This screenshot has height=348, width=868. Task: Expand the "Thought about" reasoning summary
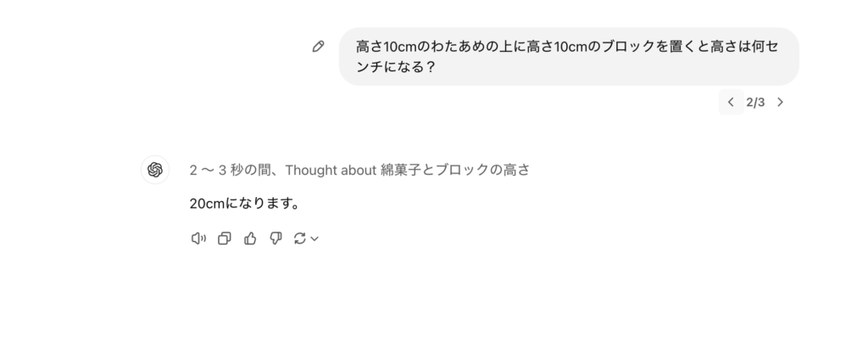pos(359,170)
